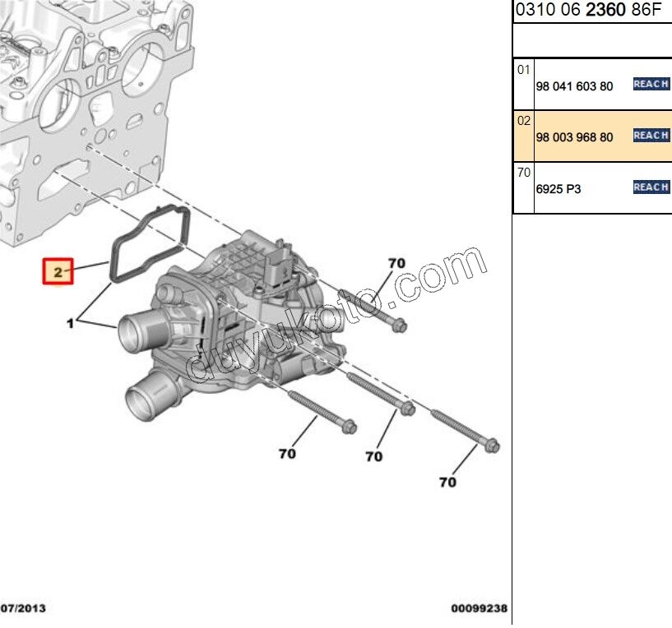The width and height of the screenshot is (672, 628).
Task: Select part number 98 041 603 80
Action: tap(574, 86)
